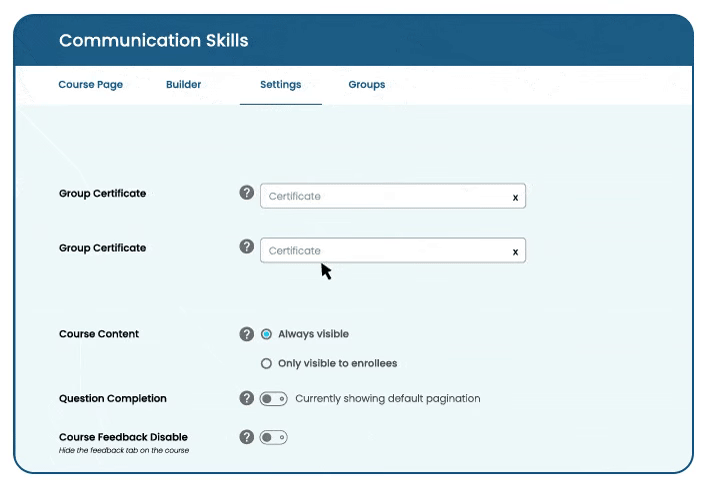This screenshot has height=490, width=708.
Task: Click the Course Feedback Disable label
Action: point(123,437)
